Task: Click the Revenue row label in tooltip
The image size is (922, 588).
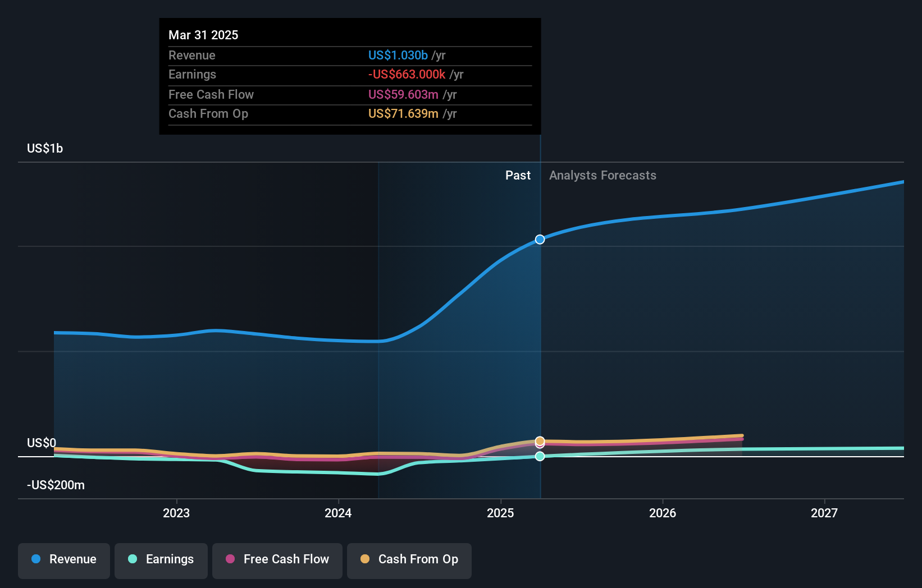Action: pos(192,55)
